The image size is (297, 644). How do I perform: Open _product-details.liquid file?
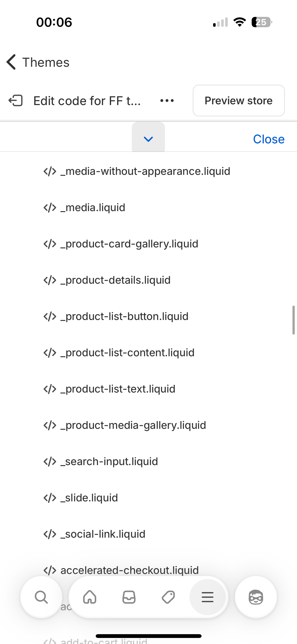115,280
